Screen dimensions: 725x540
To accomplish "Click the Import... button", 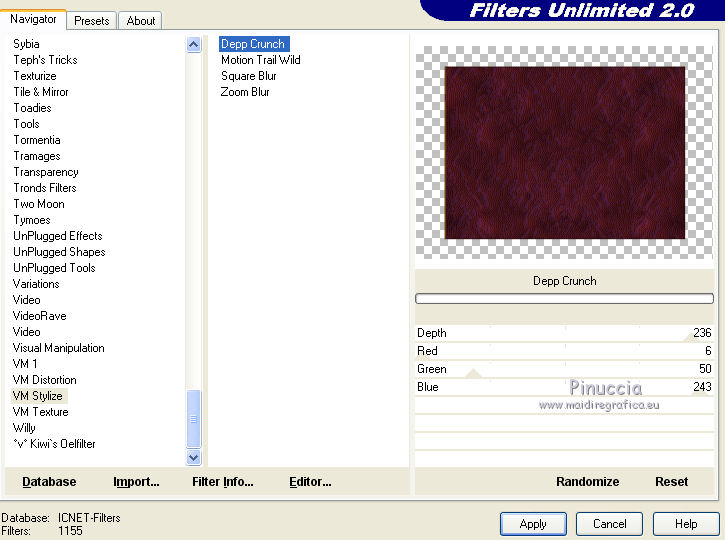I will (136, 482).
